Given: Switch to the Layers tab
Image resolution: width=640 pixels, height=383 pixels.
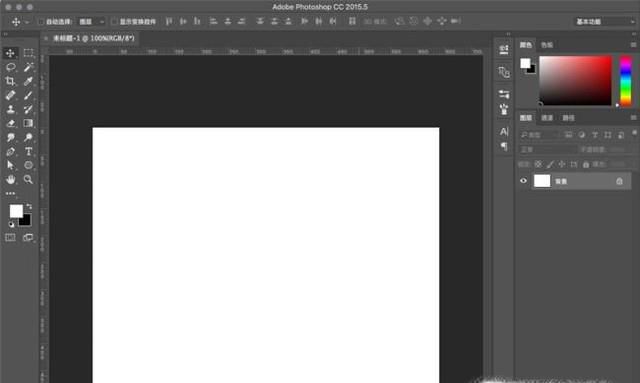Looking at the screenshot, I should click(x=525, y=118).
